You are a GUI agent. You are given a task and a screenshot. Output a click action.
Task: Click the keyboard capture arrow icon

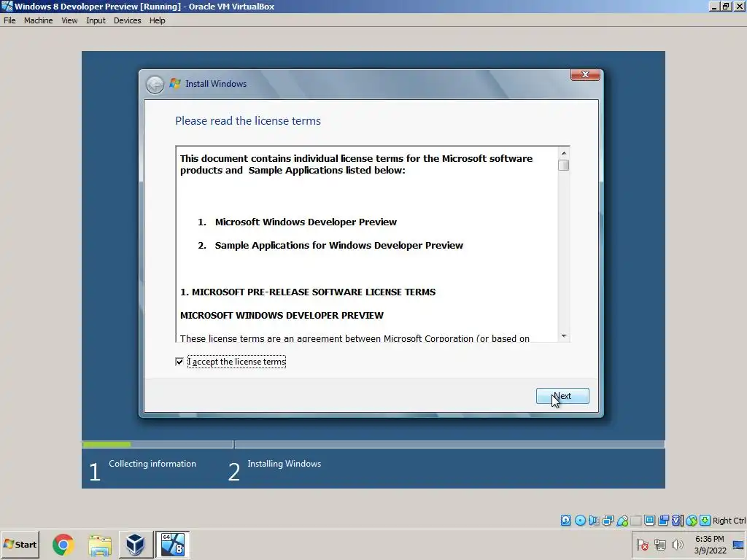[705, 521]
